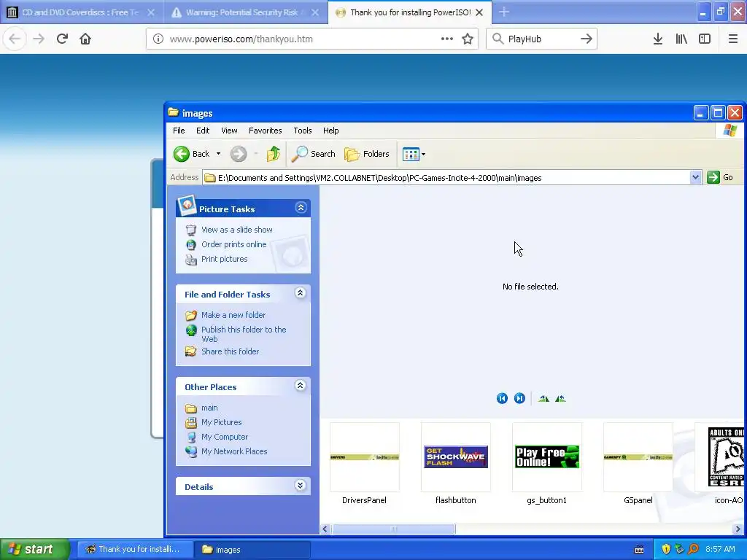Image resolution: width=747 pixels, height=560 pixels.
Task: Toggle the Folders pane button
Action: click(x=367, y=154)
